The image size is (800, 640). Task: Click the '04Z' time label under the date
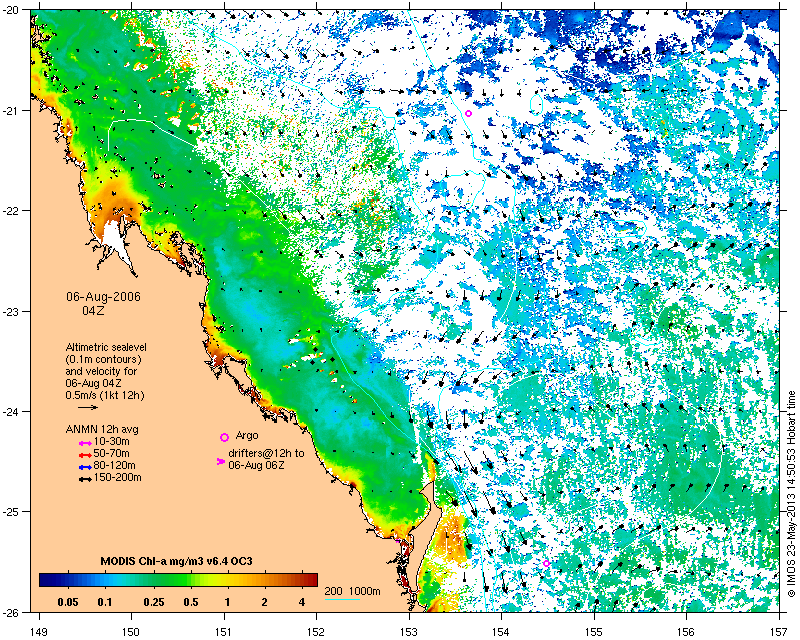tap(93, 310)
